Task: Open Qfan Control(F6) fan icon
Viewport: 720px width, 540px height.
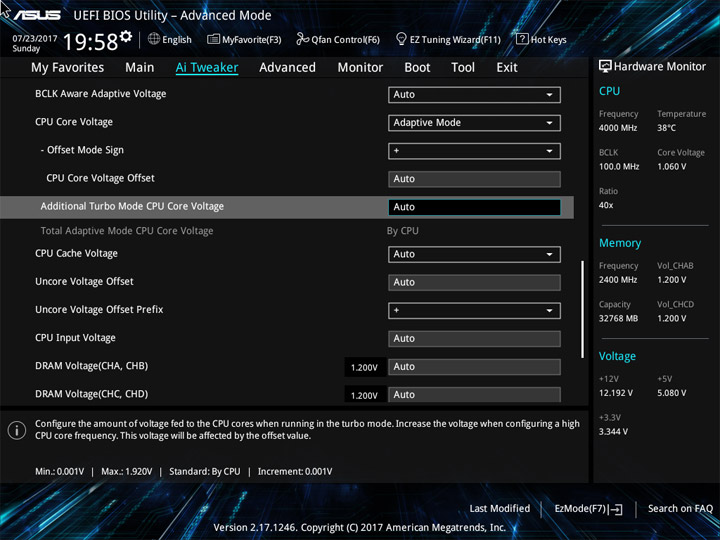Action: click(x=302, y=39)
